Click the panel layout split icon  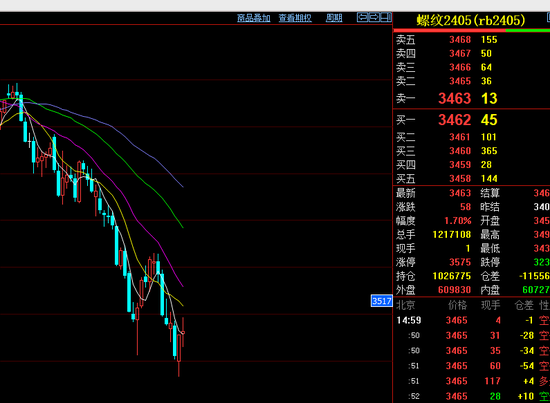386,17
